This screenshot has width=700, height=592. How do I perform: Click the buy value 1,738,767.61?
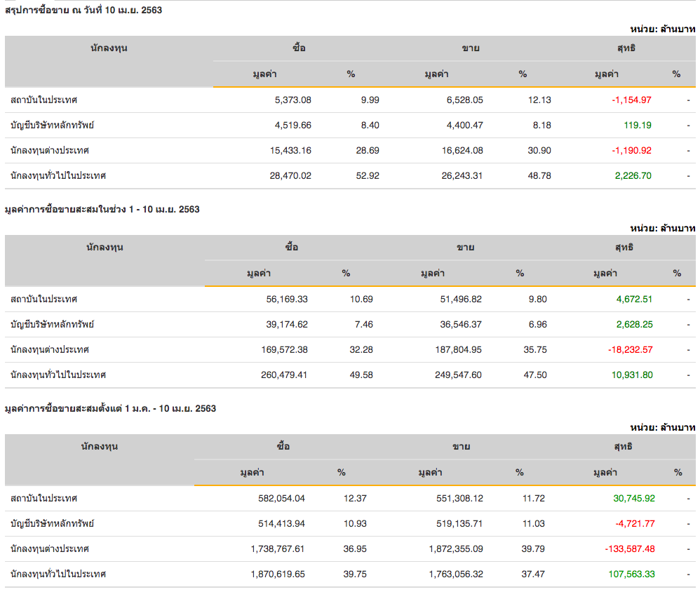277,549
